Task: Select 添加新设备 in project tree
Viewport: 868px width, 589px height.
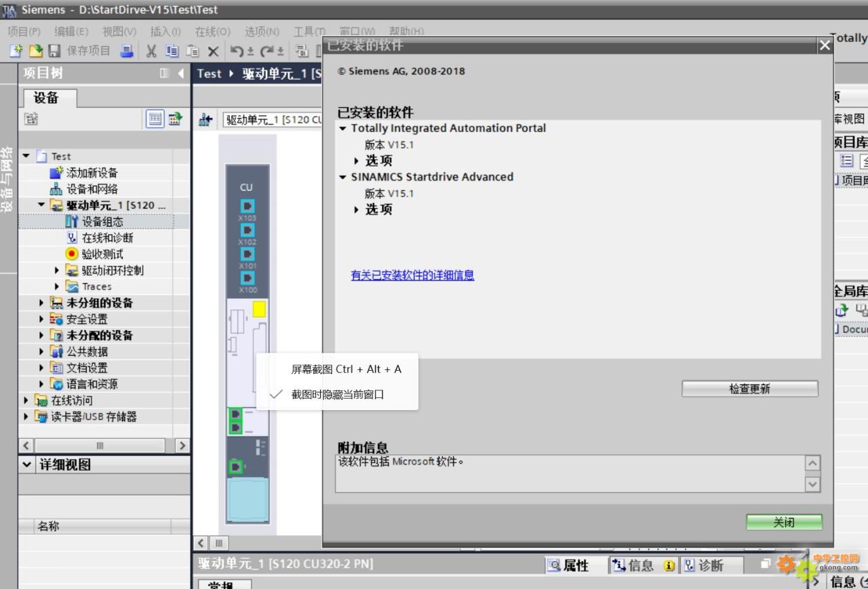Action: pos(92,173)
